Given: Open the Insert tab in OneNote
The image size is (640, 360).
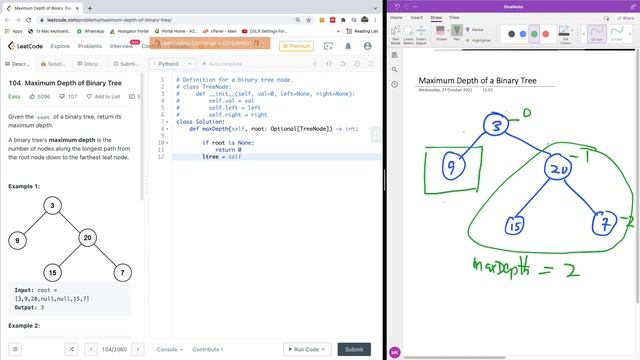Looking at the screenshot, I should [x=416, y=18].
